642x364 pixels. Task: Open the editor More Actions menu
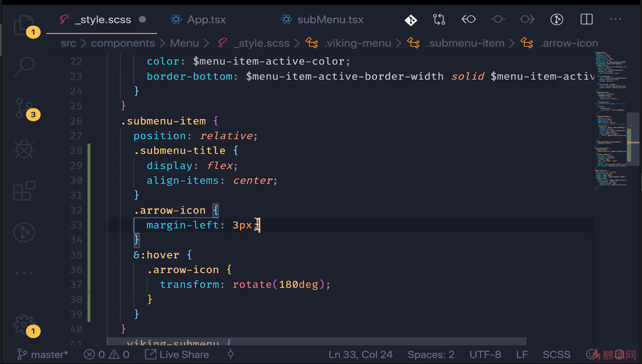(x=615, y=19)
